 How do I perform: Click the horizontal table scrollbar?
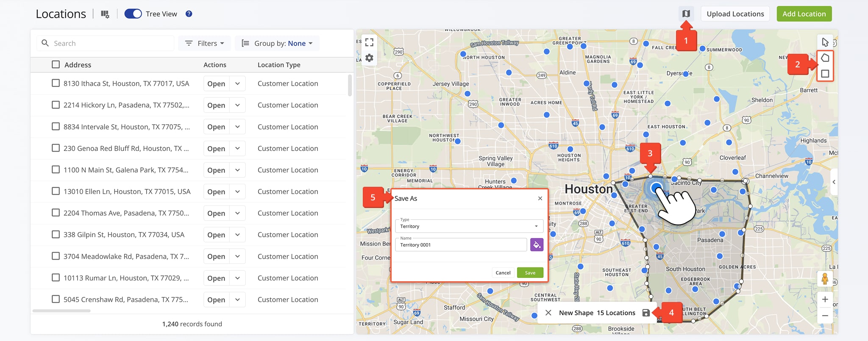[x=61, y=311]
